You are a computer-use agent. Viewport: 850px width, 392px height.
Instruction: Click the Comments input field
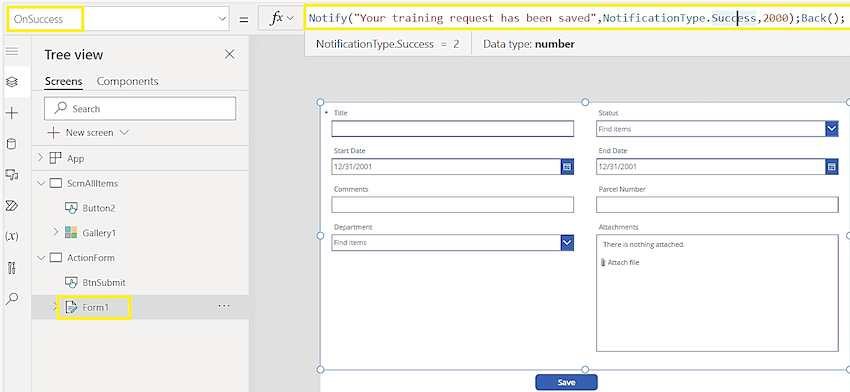pyautogui.click(x=453, y=205)
